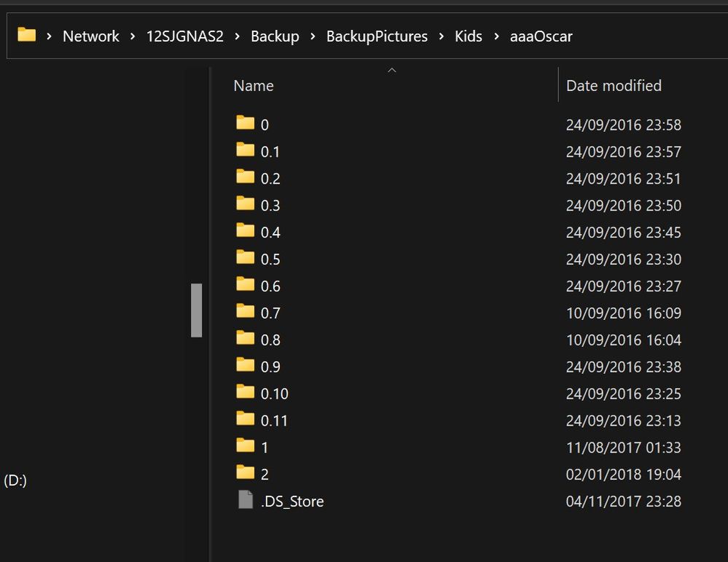Go to Kids folder in breadcrumb
This screenshot has height=562, width=728.
coord(469,36)
